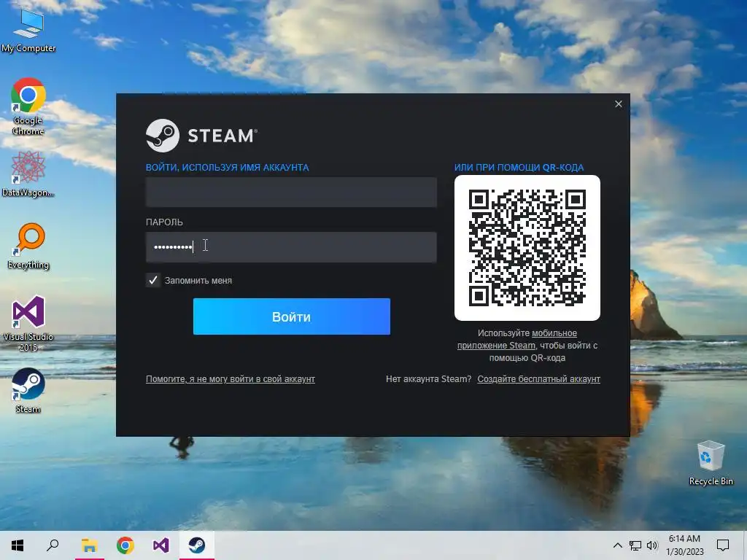Switch to Chrome in the taskbar
The image size is (747, 560).
(125, 545)
